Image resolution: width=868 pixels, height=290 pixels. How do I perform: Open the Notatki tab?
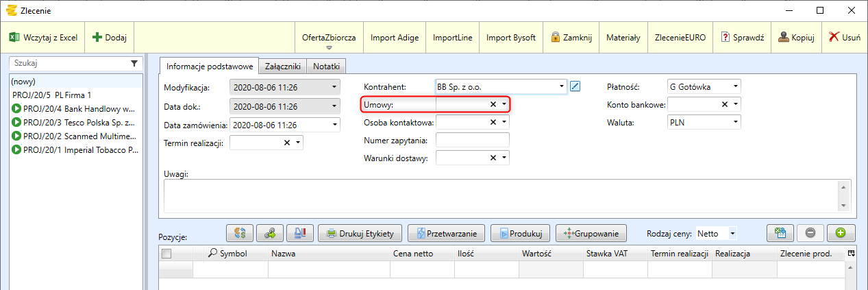click(x=327, y=67)
